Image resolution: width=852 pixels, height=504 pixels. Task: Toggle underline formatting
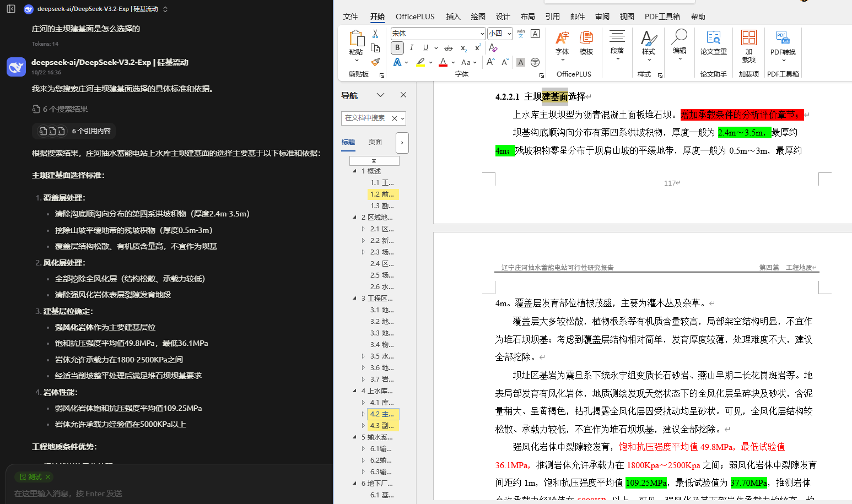[x=425, y=48]
